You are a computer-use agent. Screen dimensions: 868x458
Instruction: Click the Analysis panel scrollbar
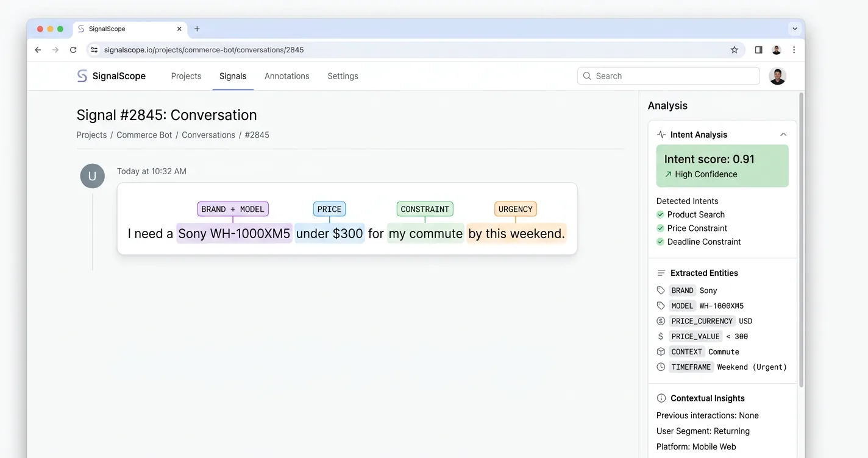tap(801, 240)
